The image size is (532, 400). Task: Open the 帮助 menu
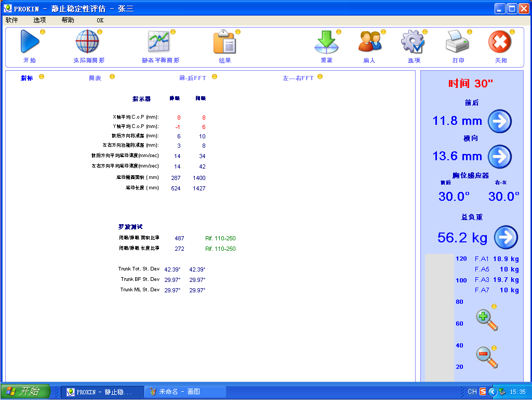click(x=68, y=20)
